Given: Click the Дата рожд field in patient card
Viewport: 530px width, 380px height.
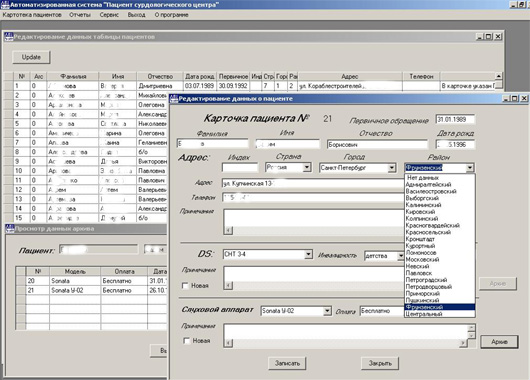Looking at the screenshot, I should pos(455,144).
